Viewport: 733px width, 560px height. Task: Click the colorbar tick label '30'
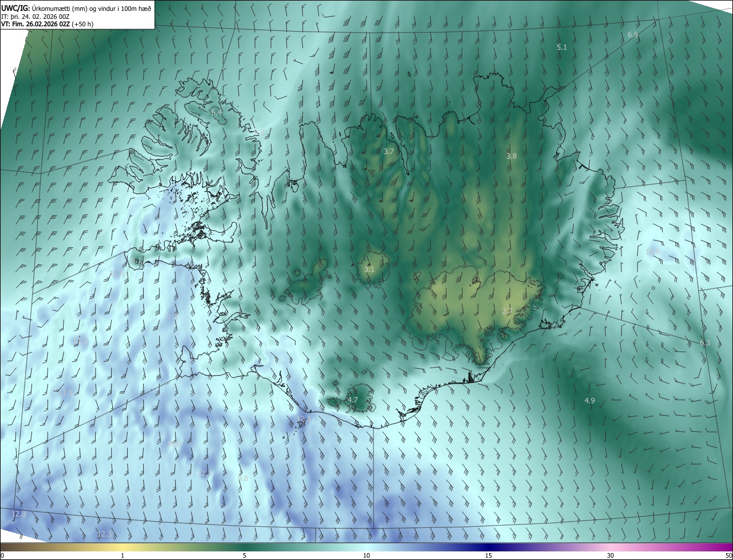(x=610, y=556)
